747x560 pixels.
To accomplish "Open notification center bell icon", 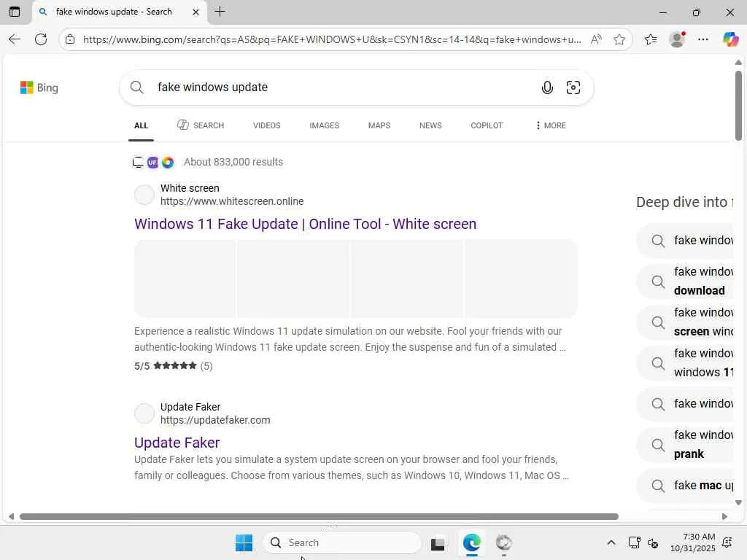I will point(727,542).
